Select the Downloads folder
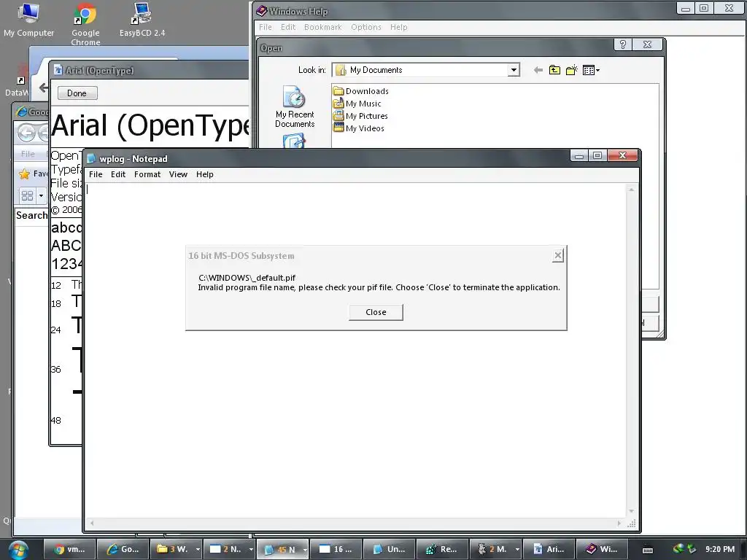This screenshot has height=560, width=747. pyautogui.click(x=360, y=91)
